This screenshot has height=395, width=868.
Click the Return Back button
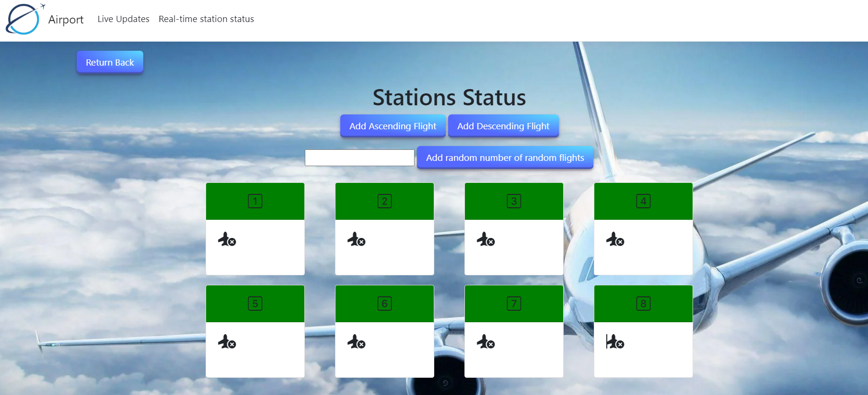click(x=110, y=62)
